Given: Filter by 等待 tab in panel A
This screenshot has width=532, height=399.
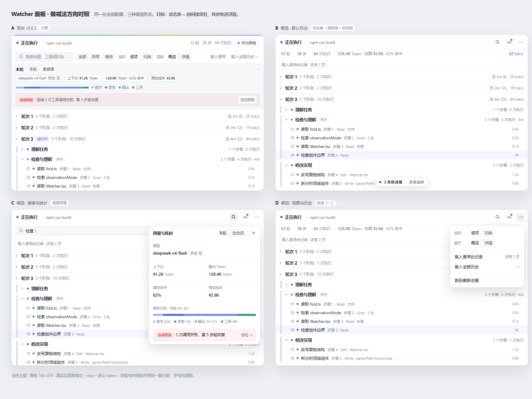Looking at the screenshot, I should tap(109, 57).
